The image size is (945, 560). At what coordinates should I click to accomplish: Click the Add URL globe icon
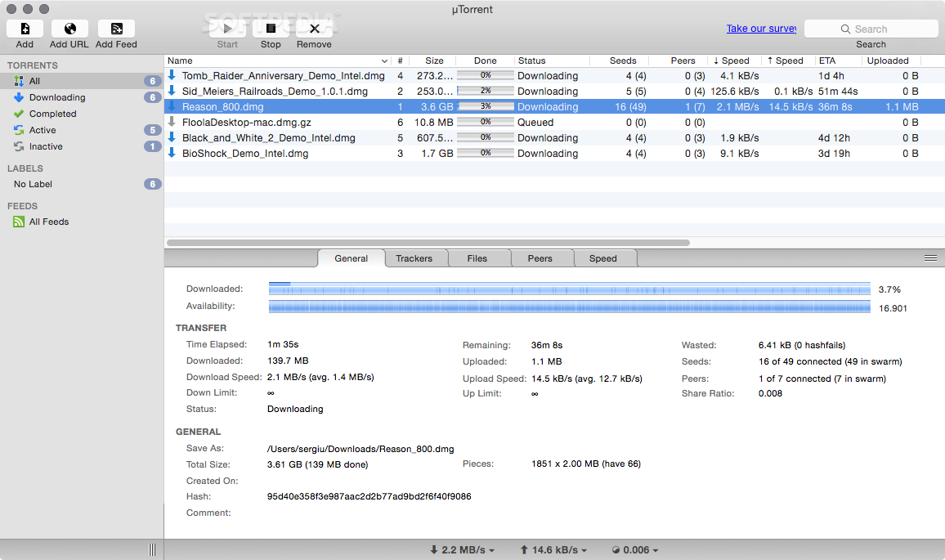70,29
